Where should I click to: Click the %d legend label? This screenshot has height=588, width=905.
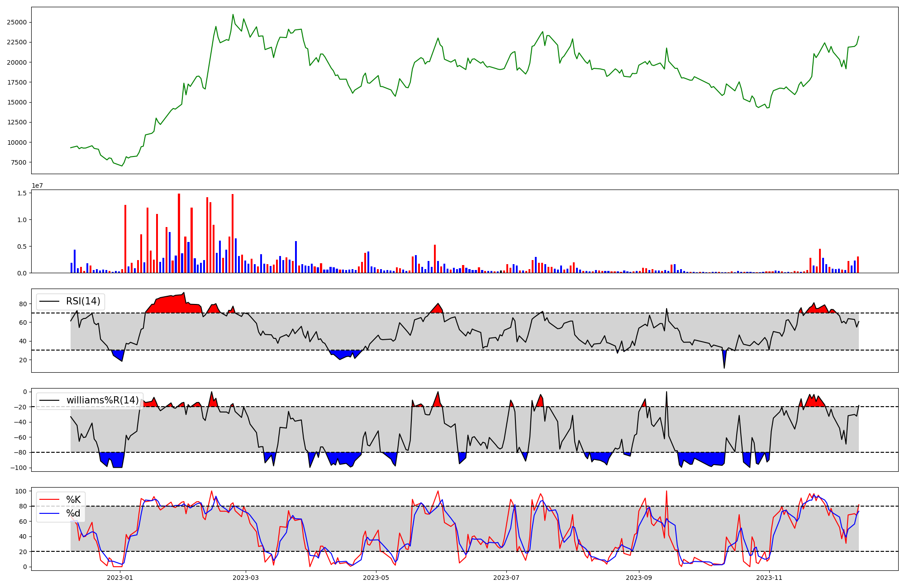point(73,513)
